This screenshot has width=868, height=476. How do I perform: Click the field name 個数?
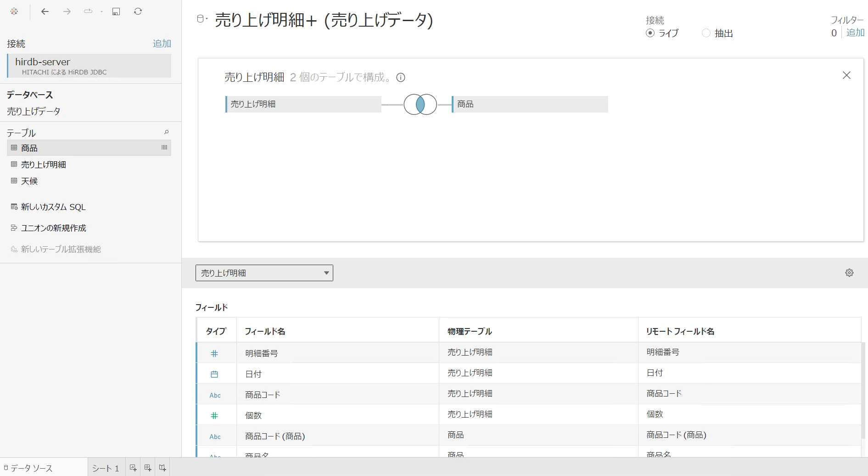[253, 415]
